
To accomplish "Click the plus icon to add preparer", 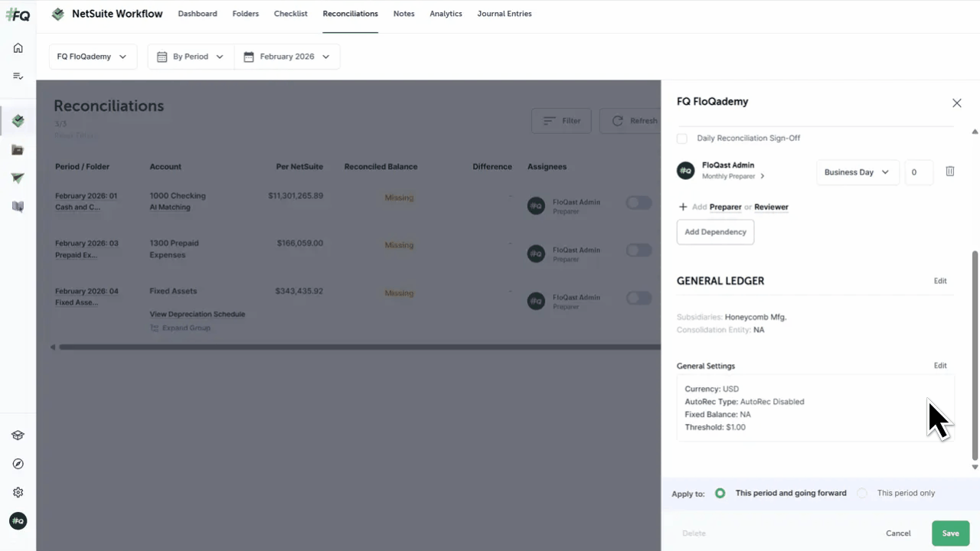I will 683,207.
